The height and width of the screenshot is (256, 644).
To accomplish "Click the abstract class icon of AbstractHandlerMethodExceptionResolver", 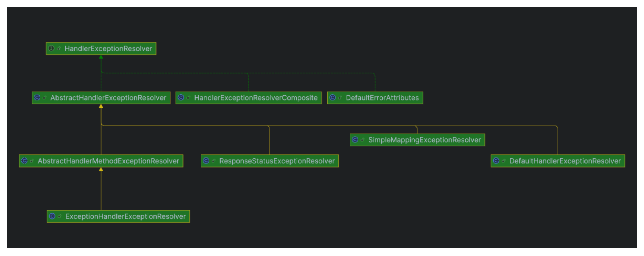I will (x=24, y=161).
